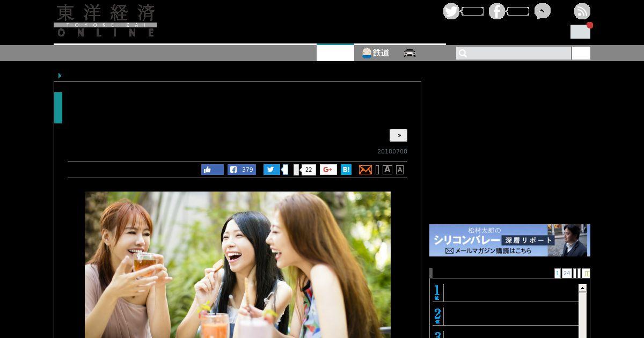The image size is (644, 338).
Task: Click the share count bubble showing 22
Action: [x=308, y=170]
